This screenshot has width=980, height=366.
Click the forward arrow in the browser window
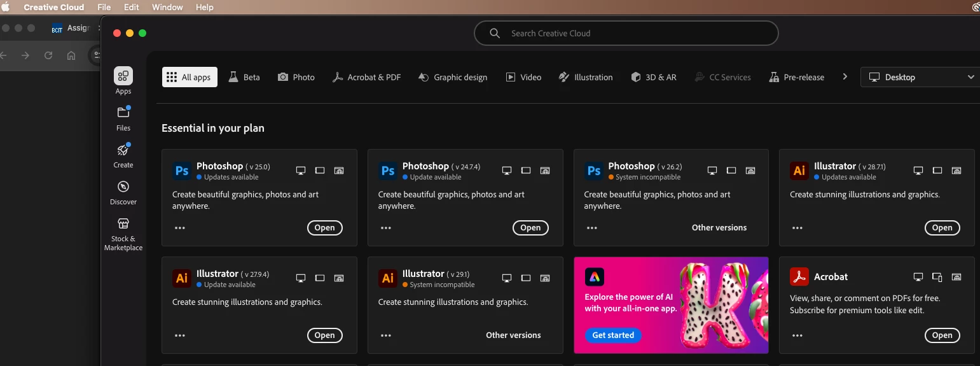pos(25,55)
